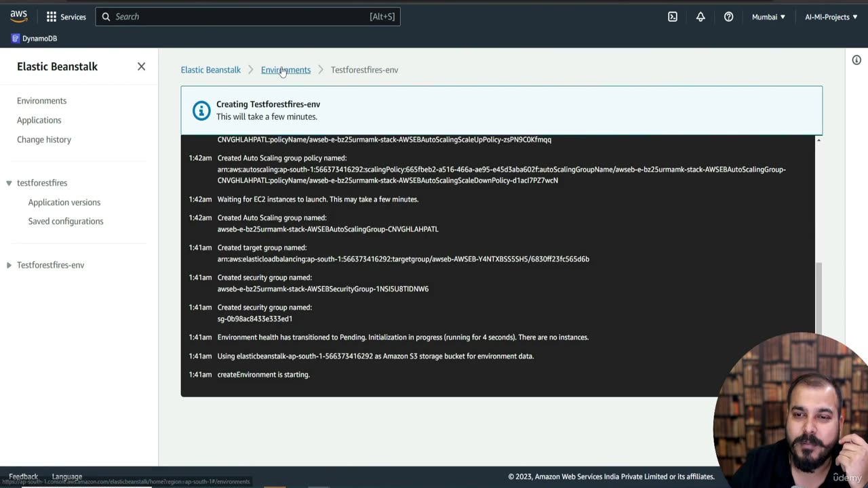The width and height of the screenshot is (868, 488).
Task: Select the S3 storage bucket event line
Action: coord(376,357)
